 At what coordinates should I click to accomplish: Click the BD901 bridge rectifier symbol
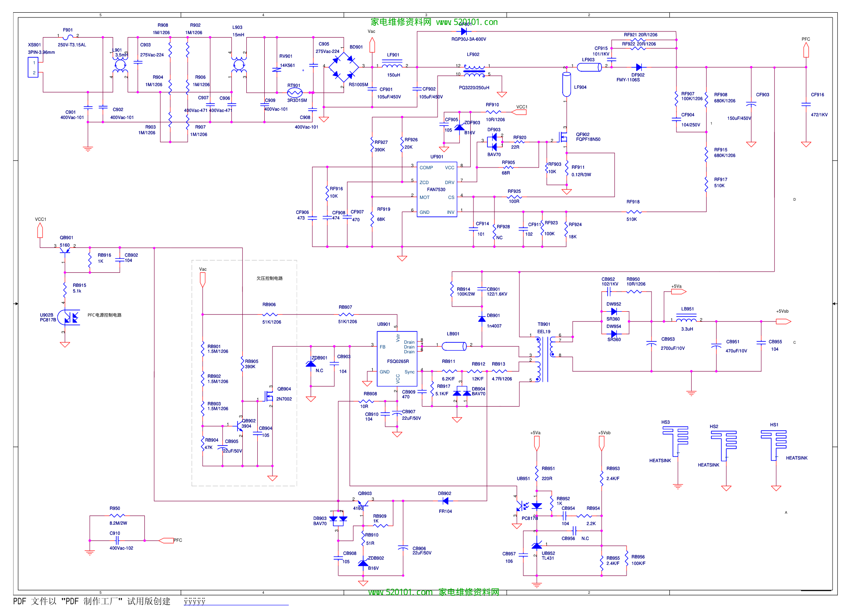coord(343,67)
